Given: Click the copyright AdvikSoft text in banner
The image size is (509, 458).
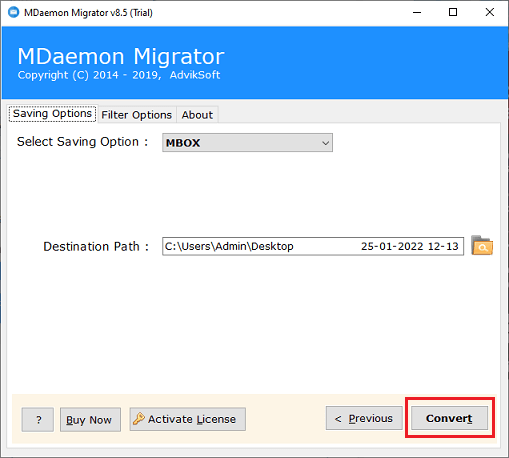Looking at the screenshot, I should point(119,75).
